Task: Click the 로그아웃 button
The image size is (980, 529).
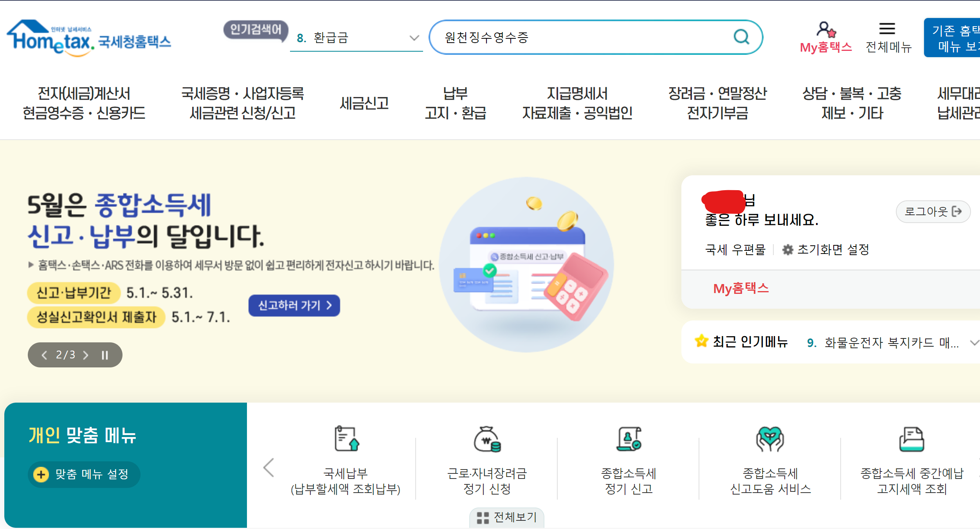Action: (x=933, y=211)
